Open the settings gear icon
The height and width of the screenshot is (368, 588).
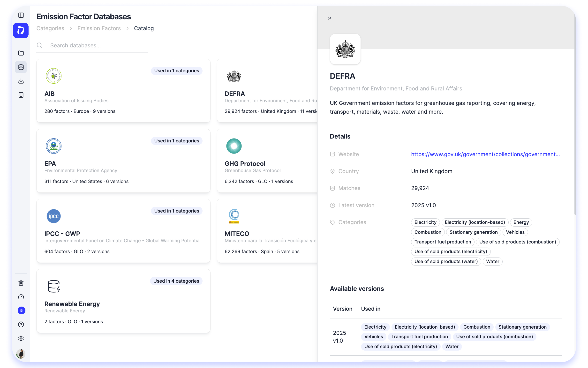(21, 339)
